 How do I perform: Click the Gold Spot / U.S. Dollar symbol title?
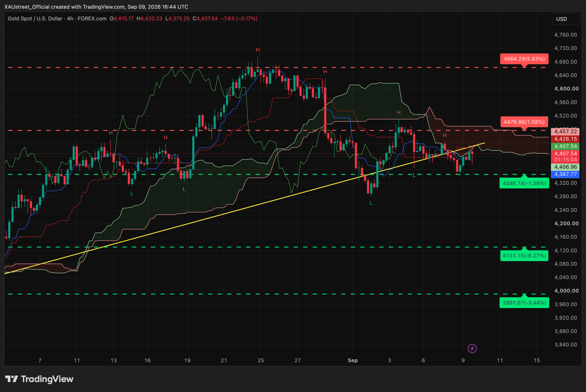pos(35,19)
